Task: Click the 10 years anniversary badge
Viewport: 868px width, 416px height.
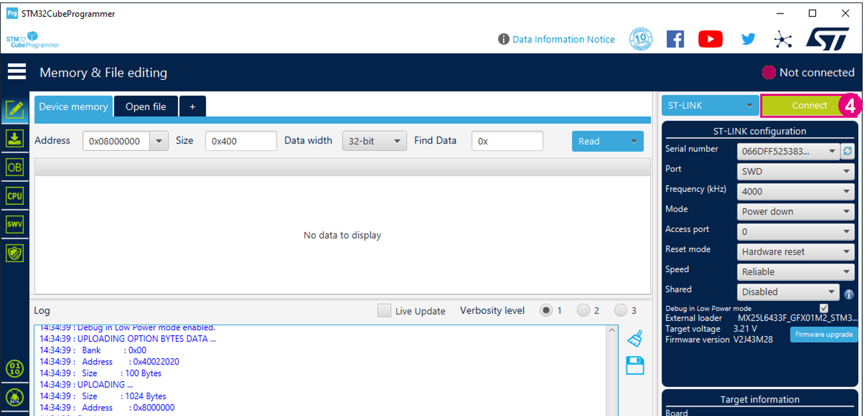Action: (x=641, y=39)
